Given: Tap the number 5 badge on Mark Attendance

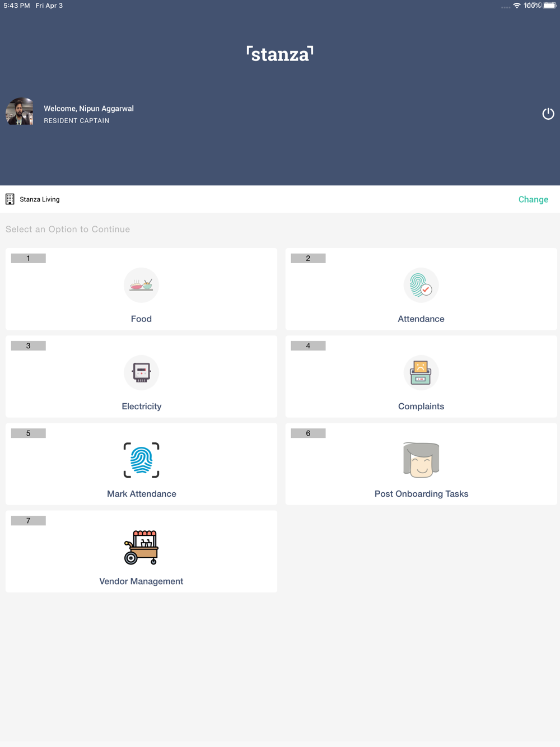Looking at the screenshot, I should (x=29, y=433).
